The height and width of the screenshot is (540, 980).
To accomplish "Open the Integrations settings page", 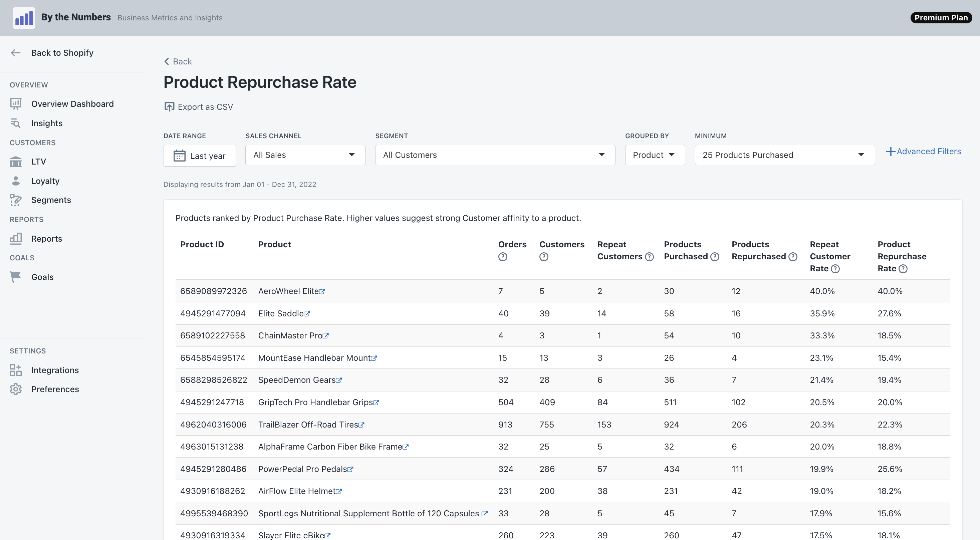I will (x=55, y=370).
